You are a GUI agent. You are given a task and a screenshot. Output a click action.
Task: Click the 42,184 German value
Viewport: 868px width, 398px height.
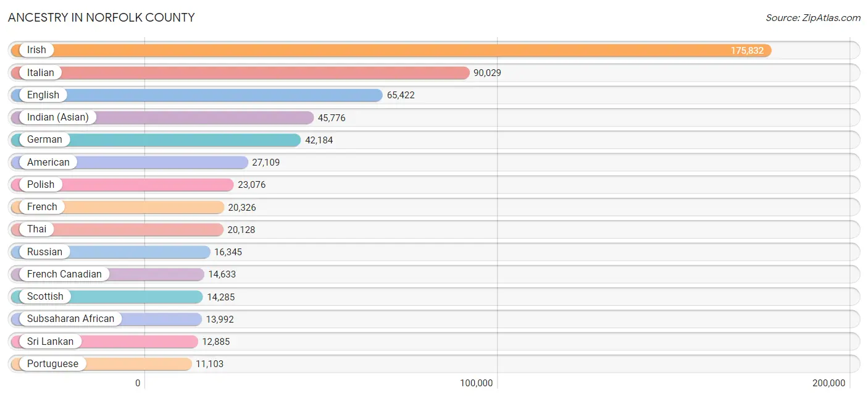(x=319, y=140)
